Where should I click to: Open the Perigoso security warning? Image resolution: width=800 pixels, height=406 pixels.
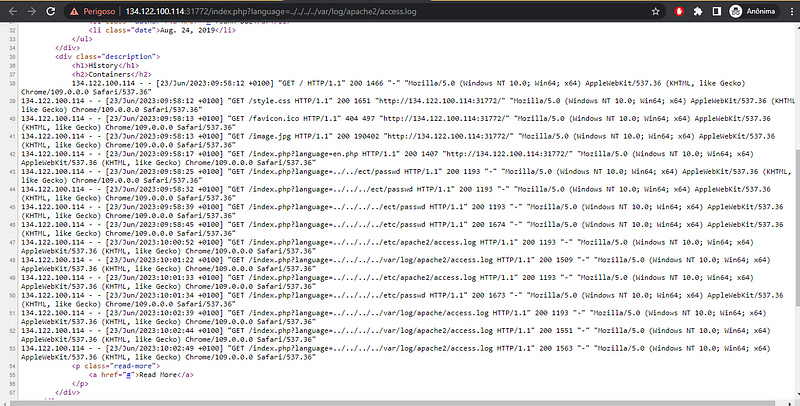[x=92, y=11]
